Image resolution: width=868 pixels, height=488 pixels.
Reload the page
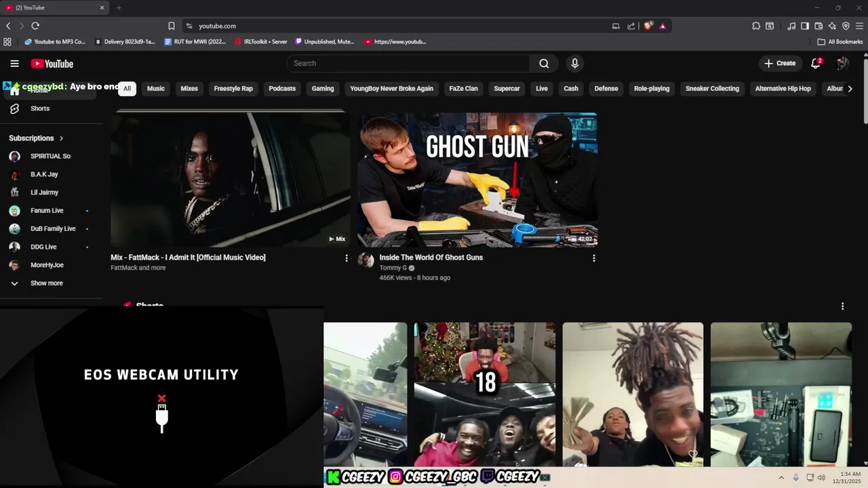tap(35, 26)
